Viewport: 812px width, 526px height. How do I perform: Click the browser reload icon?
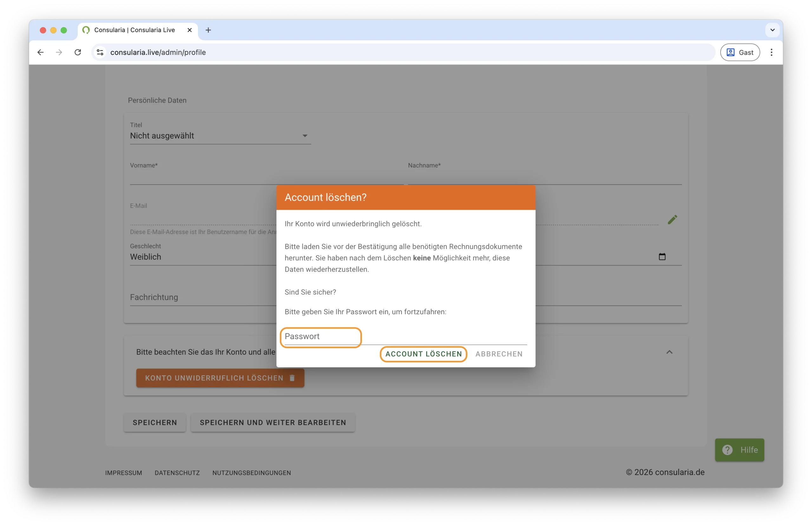(x=78, y=52)
